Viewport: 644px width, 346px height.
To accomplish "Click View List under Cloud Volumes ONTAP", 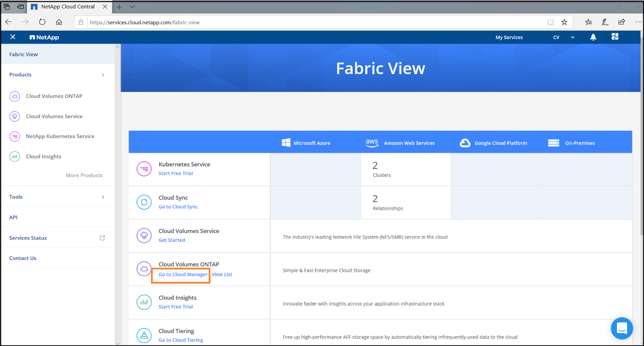I will point(222,274).
